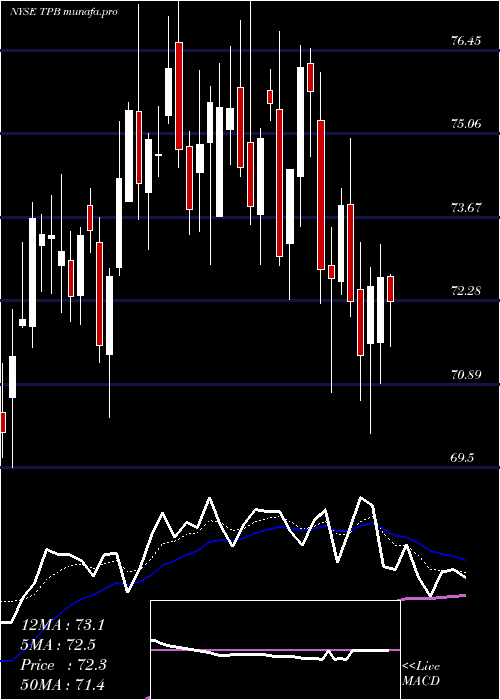Image resolution: width=500 pixels, height=700 pixels.
Task: Click inside the MACD inset chart
Action: coord(275,650)
